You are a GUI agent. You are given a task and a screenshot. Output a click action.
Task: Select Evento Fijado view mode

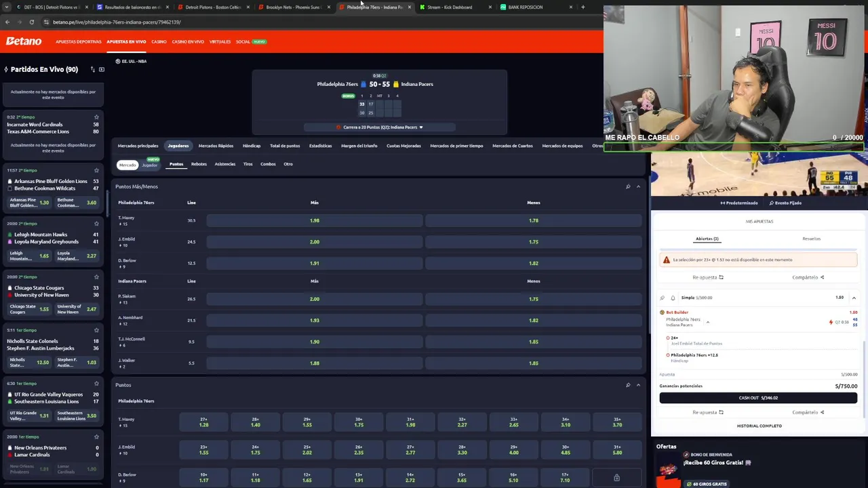(785, 203)
